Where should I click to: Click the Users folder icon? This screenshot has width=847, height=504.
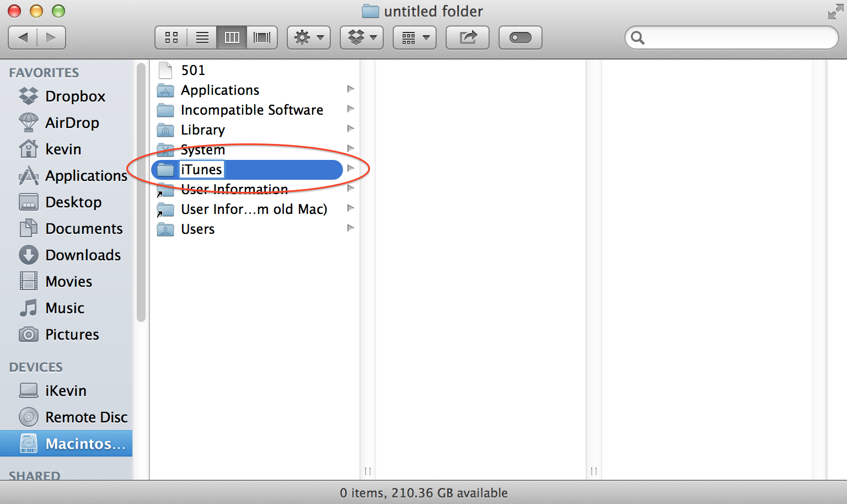point(165,229)
